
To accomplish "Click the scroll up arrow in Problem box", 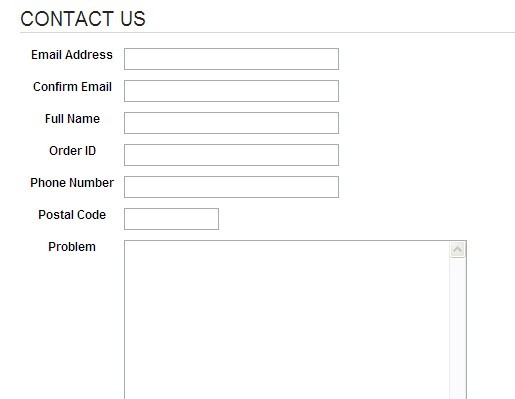I will (457, 249).
